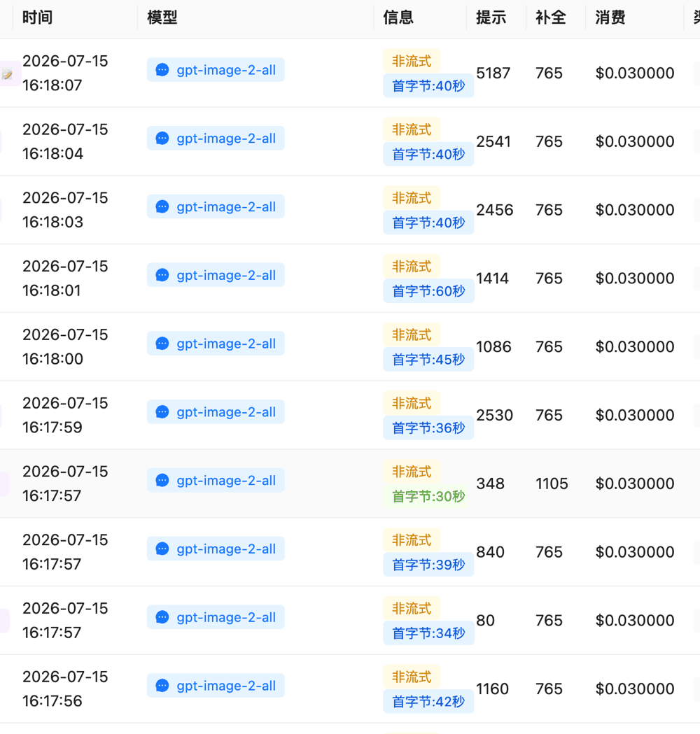
Task: Select the chat bubble icon in the 16:18:03 row
Action: click(162, 207)
